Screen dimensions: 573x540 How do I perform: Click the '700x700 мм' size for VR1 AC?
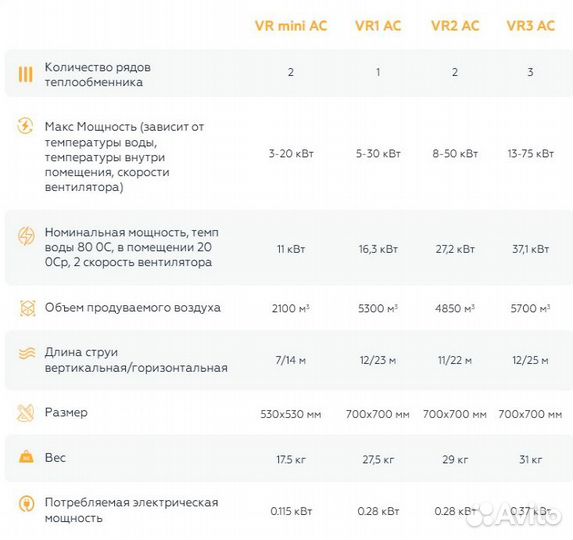click(378, 414)
